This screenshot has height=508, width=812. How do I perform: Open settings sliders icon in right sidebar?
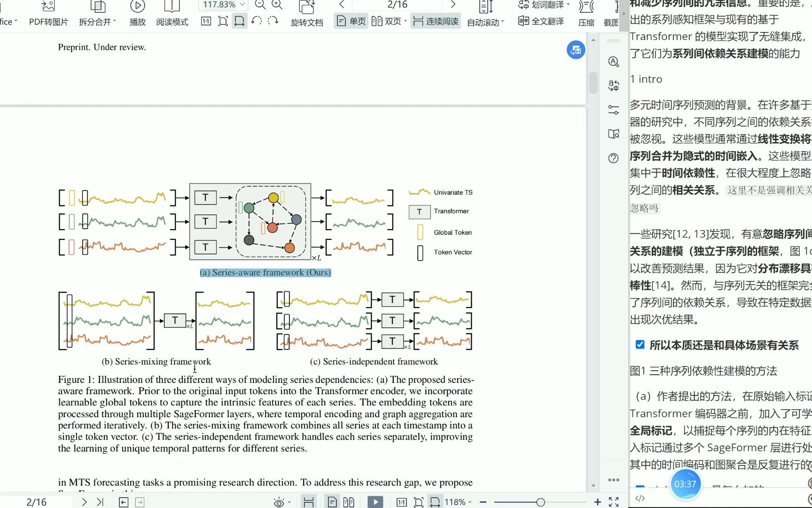613,110
